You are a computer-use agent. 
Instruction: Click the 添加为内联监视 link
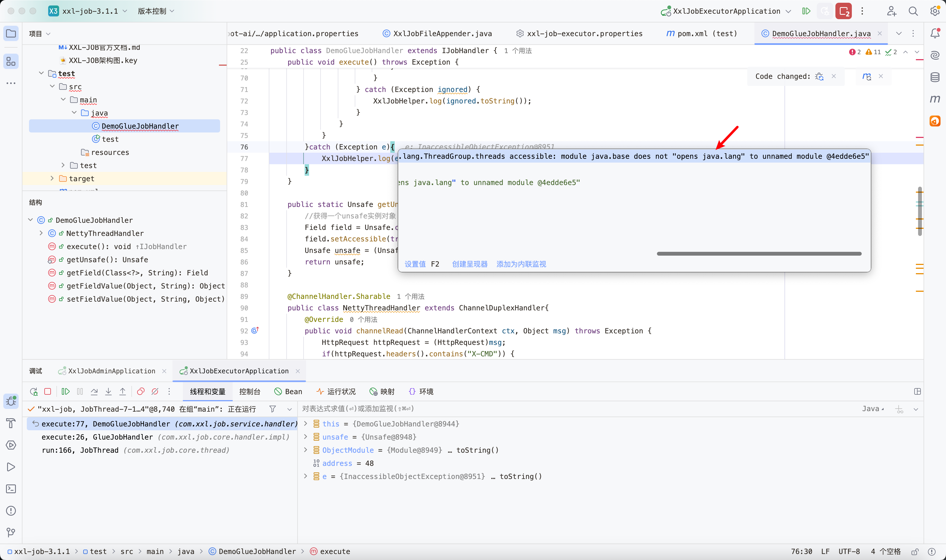click(x=521, y=264)
